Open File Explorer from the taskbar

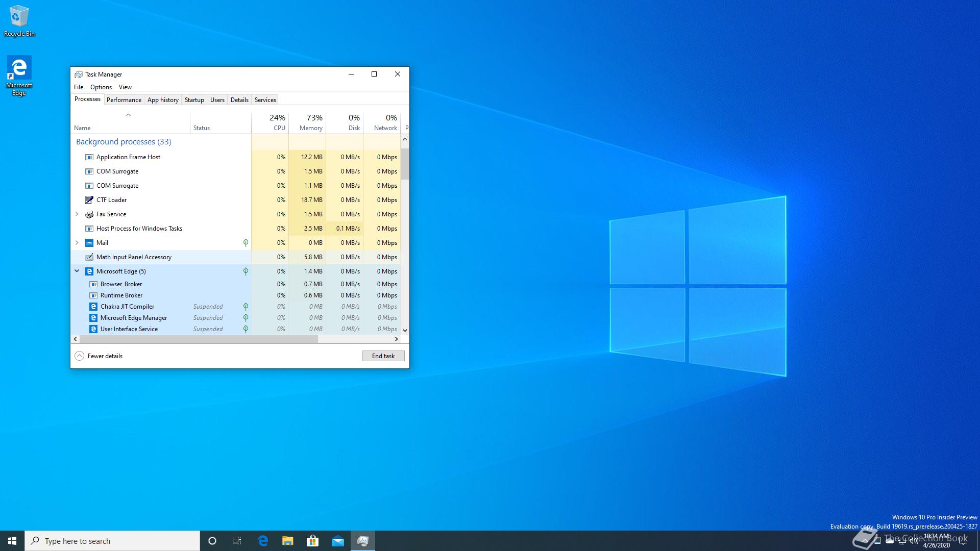288,541
